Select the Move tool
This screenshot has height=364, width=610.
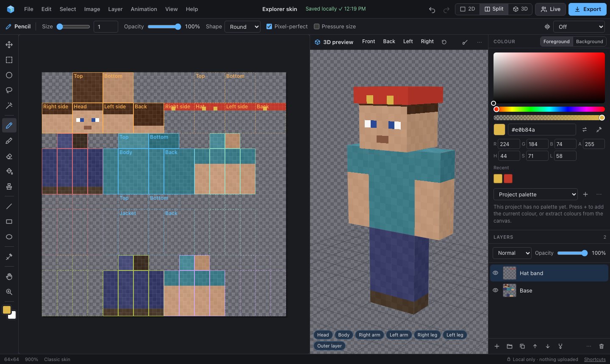[9, 44]
